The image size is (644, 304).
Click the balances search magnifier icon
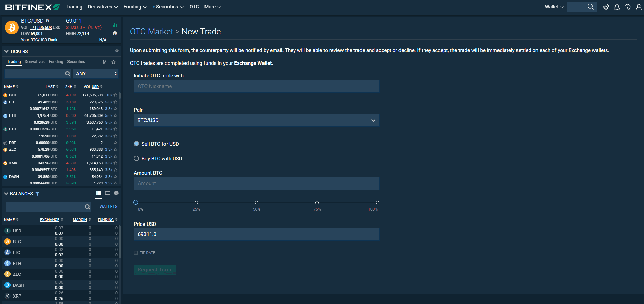87,207
